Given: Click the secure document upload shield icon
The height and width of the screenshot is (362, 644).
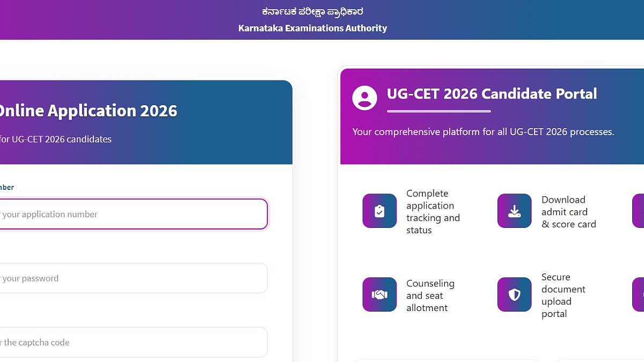Looking at the screenshot, I should [514, 294].
